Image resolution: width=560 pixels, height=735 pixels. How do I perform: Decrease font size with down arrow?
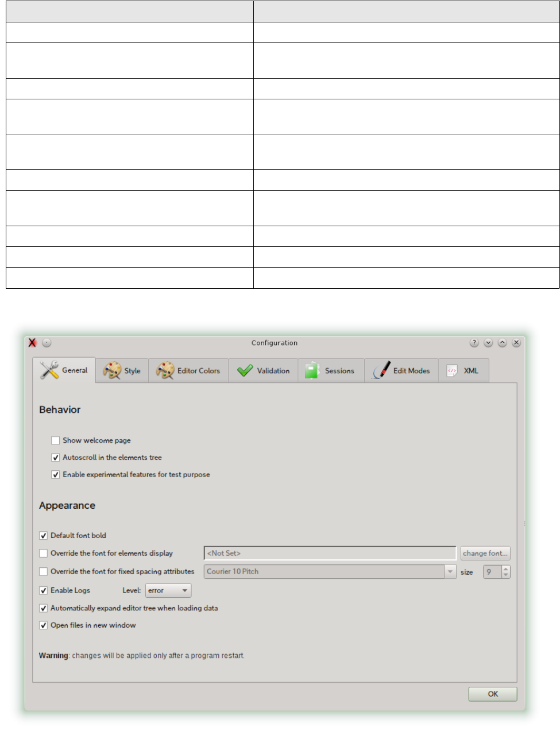click(506, 575)
